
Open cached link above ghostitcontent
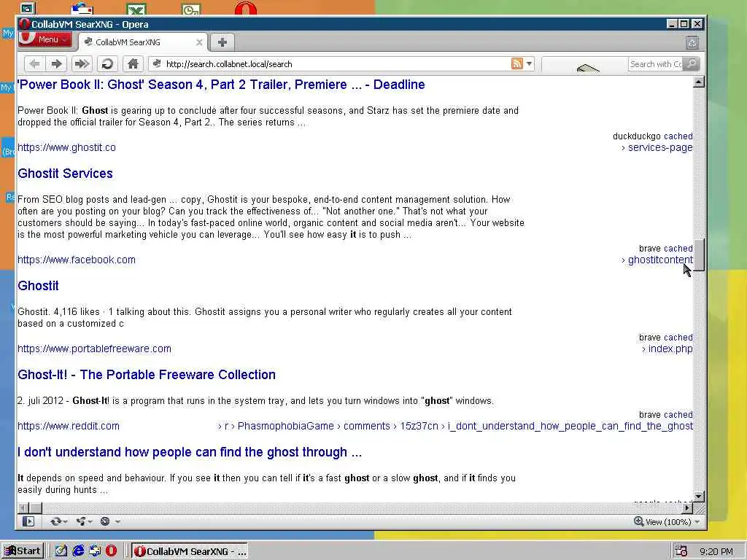[x=678, y=249]
